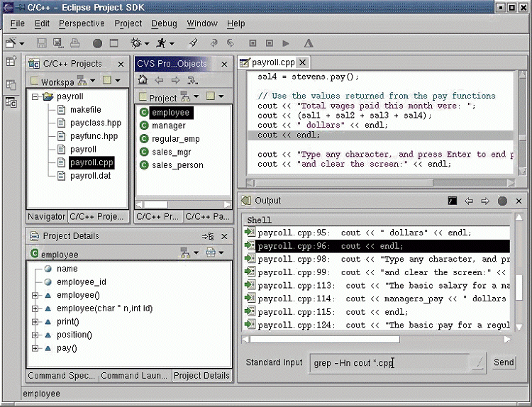The width and height of the screenshot is (532, 407).
Task: Open the Standard Input history dropdown
Action: pos(478,362)
